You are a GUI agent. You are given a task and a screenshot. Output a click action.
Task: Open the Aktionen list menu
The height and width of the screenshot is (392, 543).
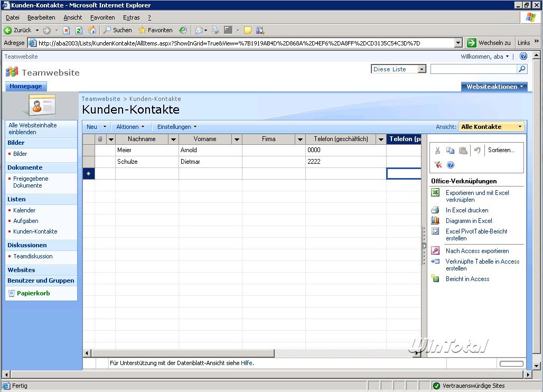click(x=130, y=127)
